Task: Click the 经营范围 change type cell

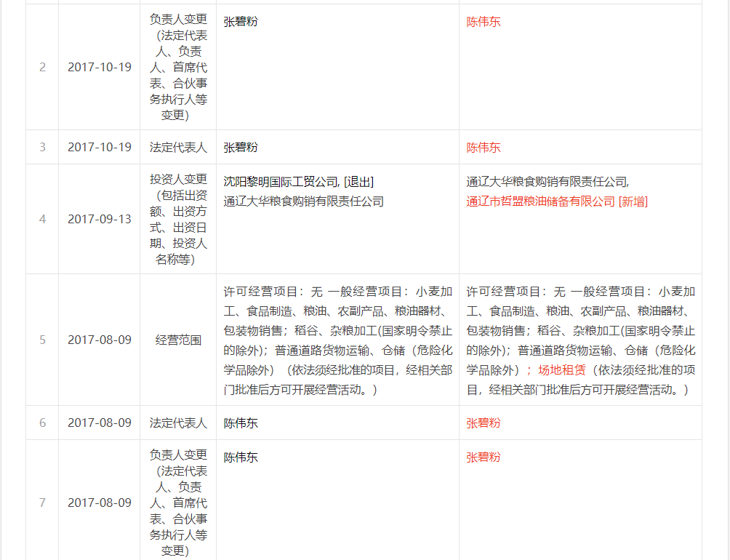Action: (178, 340)
